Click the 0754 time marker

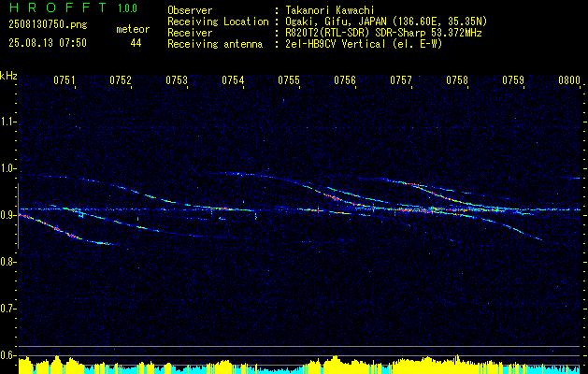[x=233, y=79]
